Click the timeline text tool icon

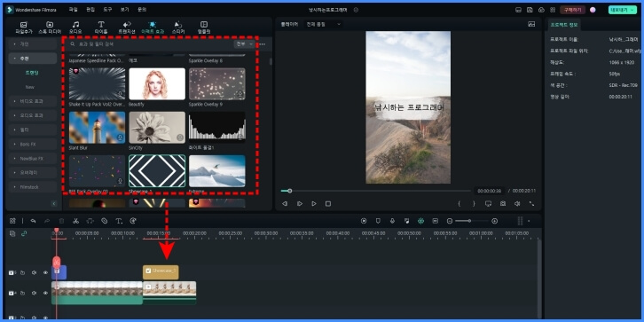click(119, 221)
